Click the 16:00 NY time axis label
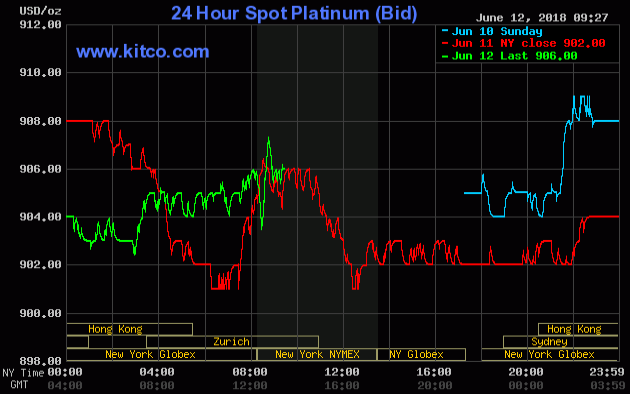The width and height of the screenshot is (630, 394). 434,372
